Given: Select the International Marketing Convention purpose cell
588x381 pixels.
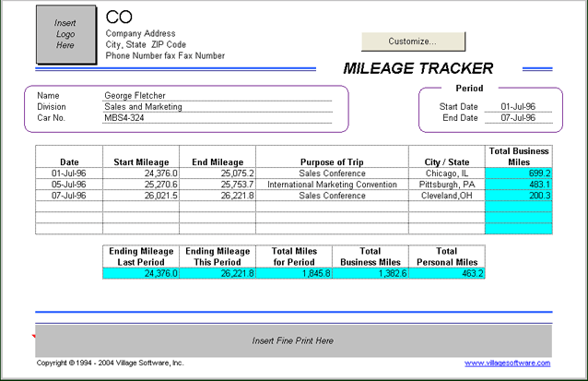Looking at the screenshot, I should (x=333, y=185).
